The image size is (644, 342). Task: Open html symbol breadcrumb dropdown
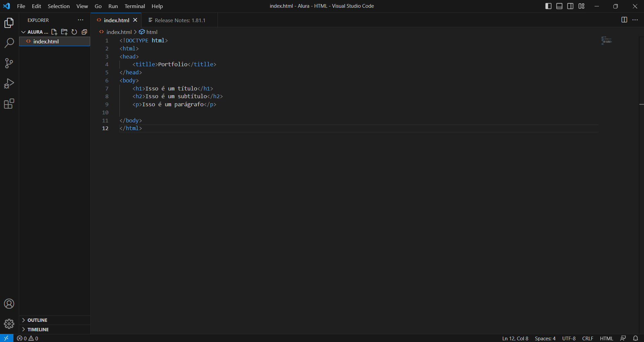[x=148, y=32]
